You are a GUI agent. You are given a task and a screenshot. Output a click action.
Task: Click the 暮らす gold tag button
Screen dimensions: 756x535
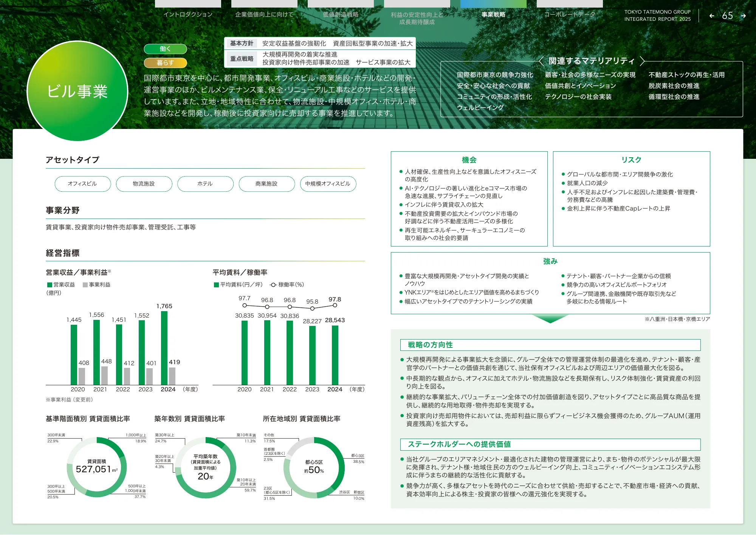pos(165,63)
